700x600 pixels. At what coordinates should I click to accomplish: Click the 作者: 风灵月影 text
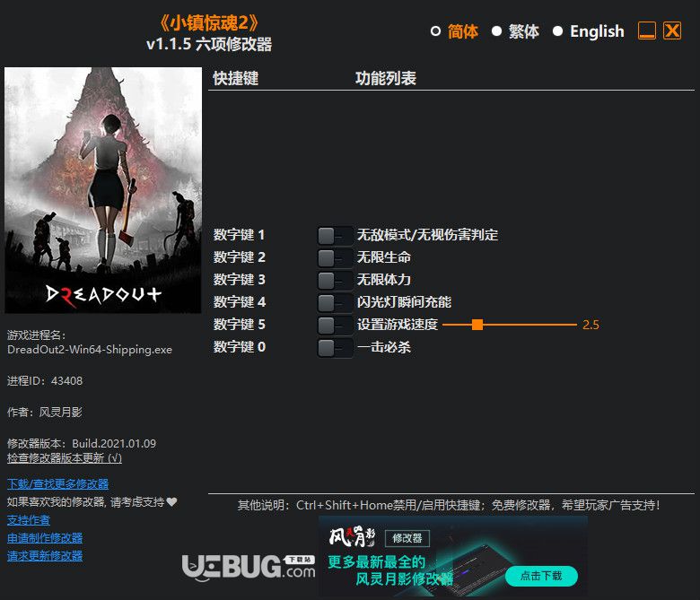pyautogui.click(x=45, y=413)
